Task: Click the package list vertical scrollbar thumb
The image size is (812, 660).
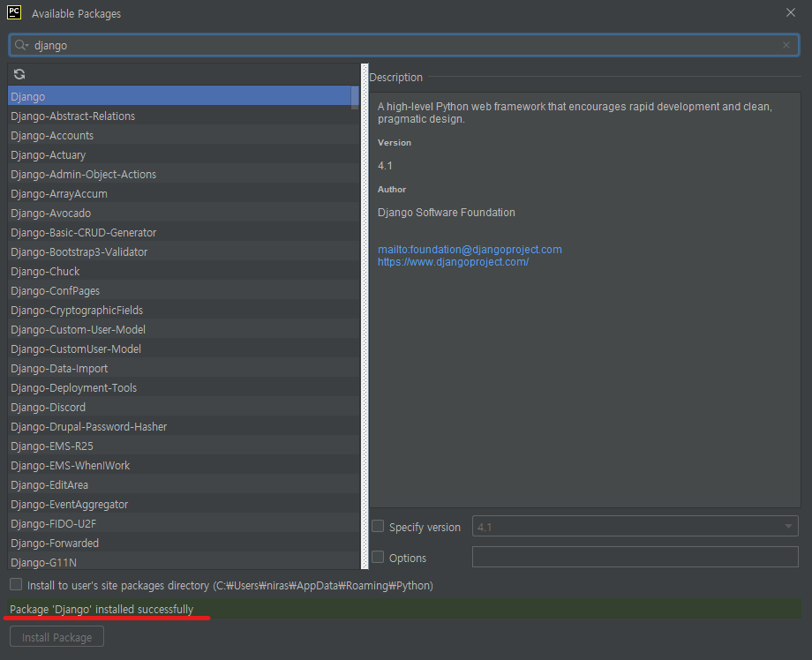Action: tap(355, 97)
